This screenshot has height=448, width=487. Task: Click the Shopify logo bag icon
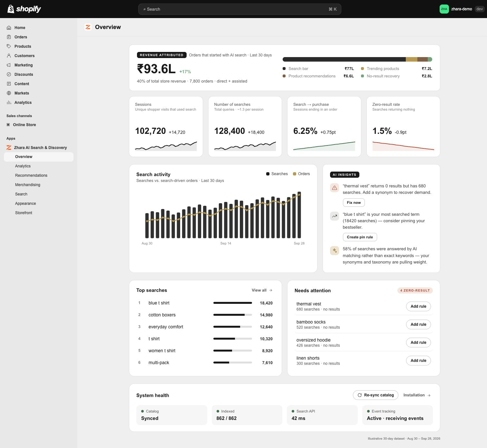click(x=11, y=9)
